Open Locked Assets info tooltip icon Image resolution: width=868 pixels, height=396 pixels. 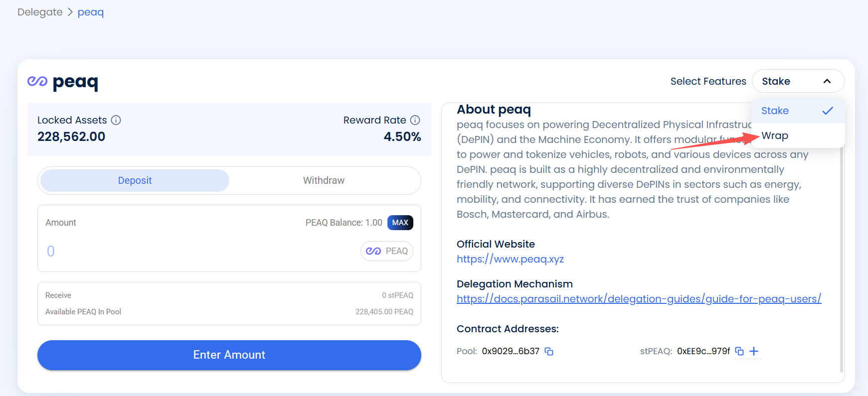(116, 120)
